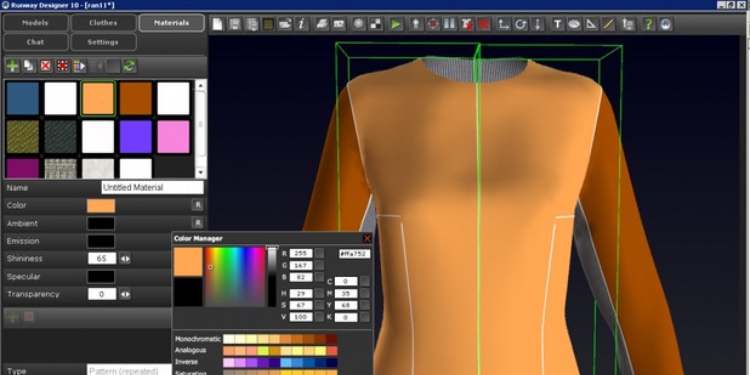The width and height of the screenshot is (750, 375).
Task: Click the Name field 'Untitled Material'
Action: tap(153, 188)
